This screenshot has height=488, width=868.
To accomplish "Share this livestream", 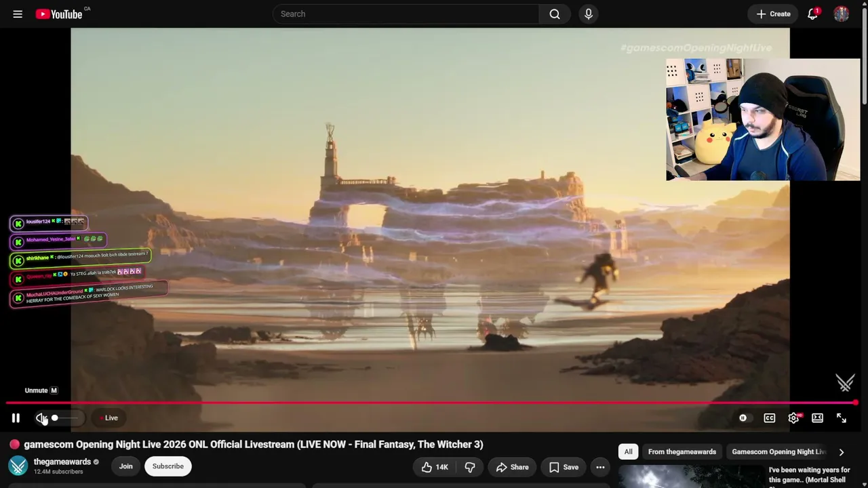I will coord(512,467).
